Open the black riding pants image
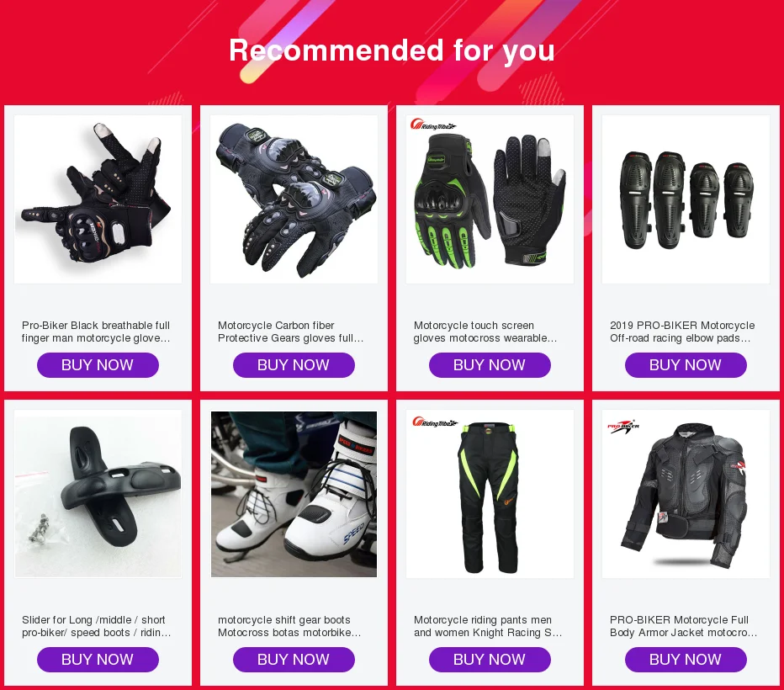 pos(490,494)
